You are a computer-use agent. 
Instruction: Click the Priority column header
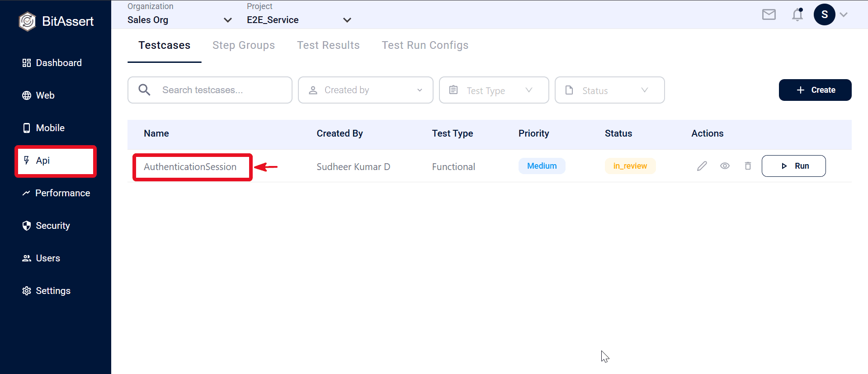click(x=533, y=133)
